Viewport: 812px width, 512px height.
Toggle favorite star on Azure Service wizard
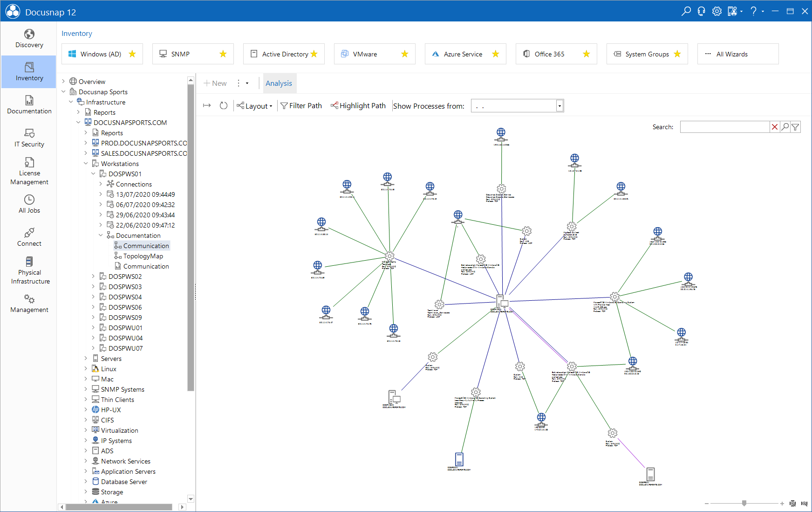[x=496, y=54]
